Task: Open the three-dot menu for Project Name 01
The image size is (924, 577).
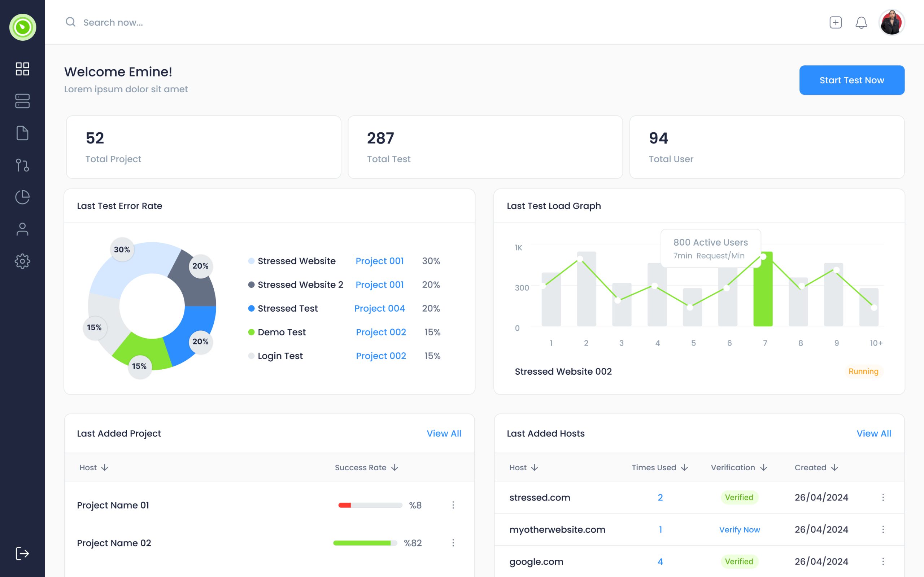Action: pos(454,505)
